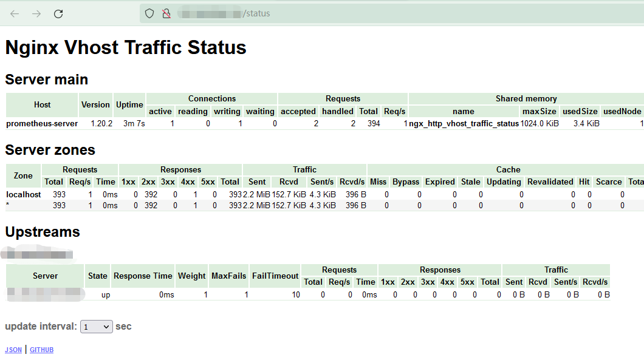Click the handled column header
The width and height of the screenshot is (644, 360).
coord(338,111)
